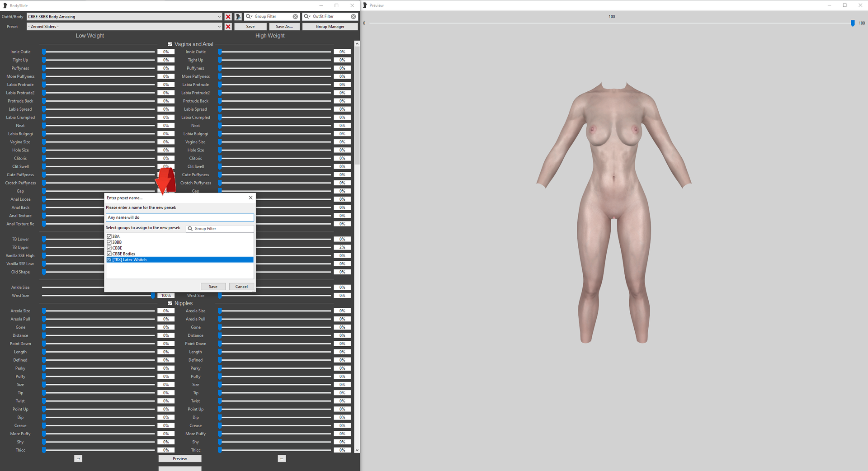This screenshot has height=471, width=868.
Task: Click the 'Low Weight' column heading
Action: point(90,36)
